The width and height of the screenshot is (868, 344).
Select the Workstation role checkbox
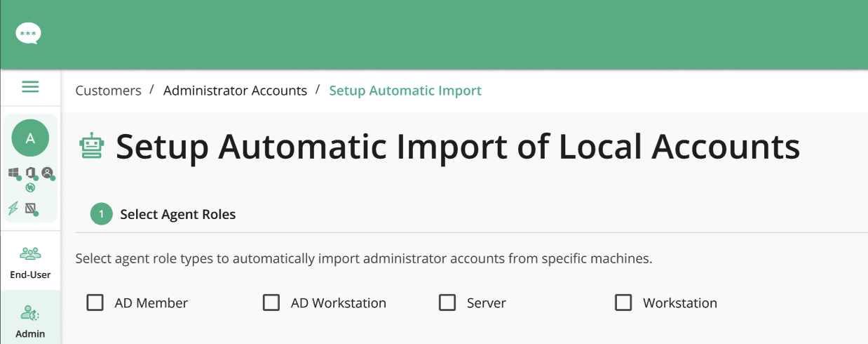tap(623, 303)
